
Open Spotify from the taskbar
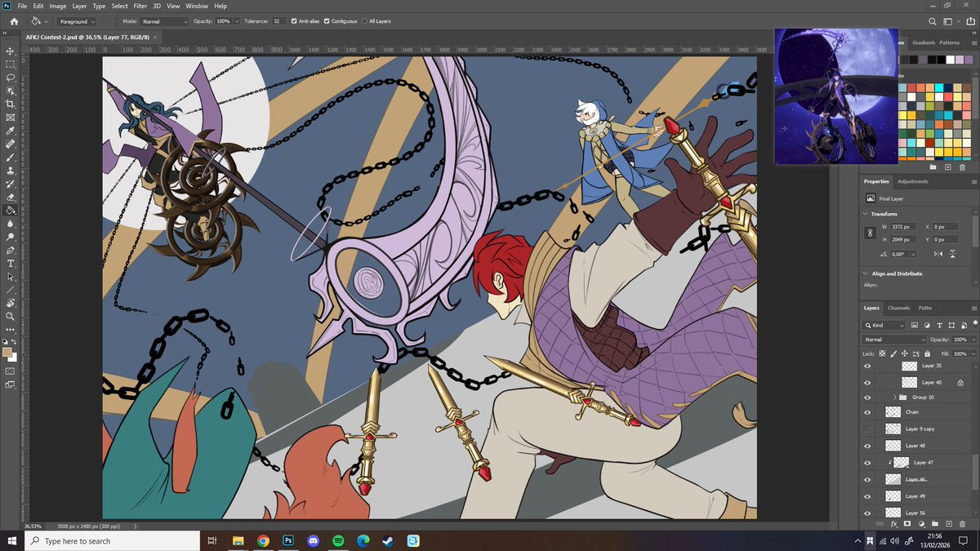[x=338, y=540]
